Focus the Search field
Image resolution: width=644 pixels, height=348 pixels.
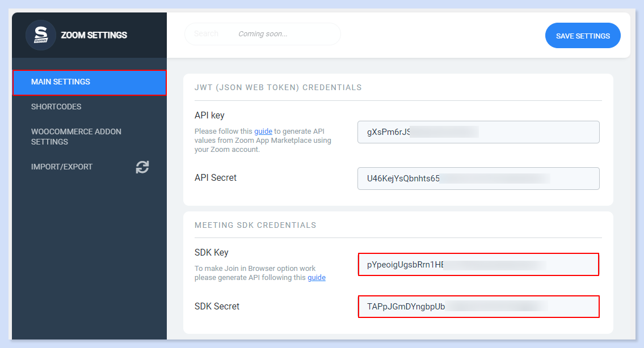263,33
